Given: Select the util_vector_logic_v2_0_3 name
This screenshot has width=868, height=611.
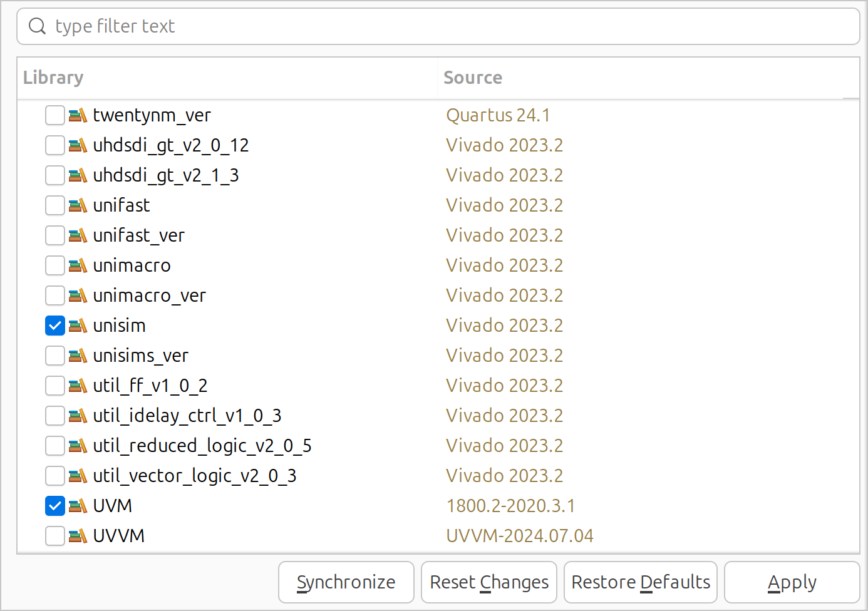Looking at the screenshot, I should [195, 476].
